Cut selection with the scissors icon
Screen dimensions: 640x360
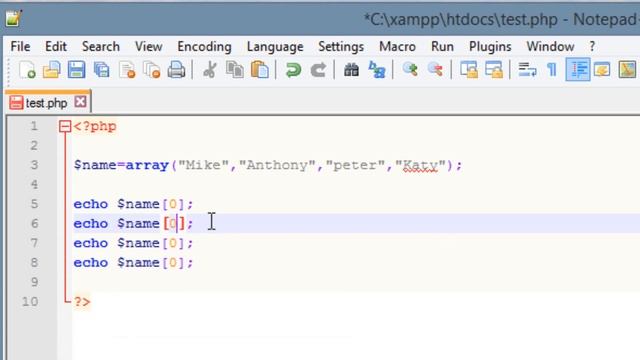pos(210,70)
